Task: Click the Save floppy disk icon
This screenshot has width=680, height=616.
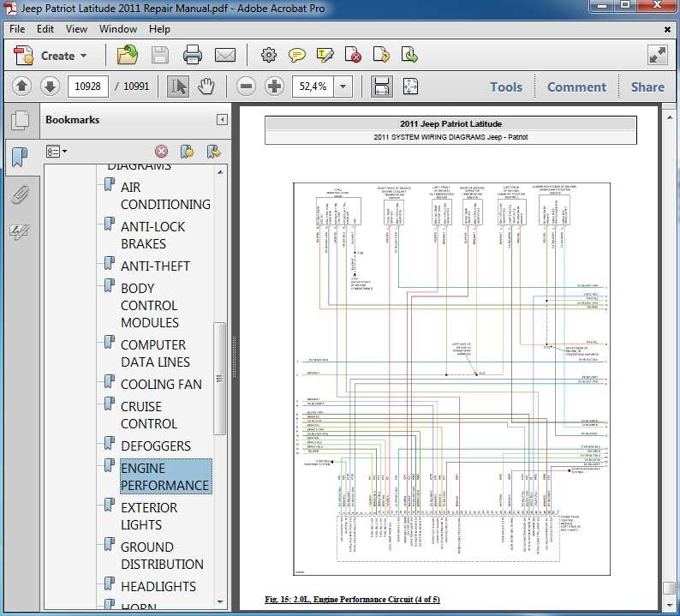Action: (159, 56)
